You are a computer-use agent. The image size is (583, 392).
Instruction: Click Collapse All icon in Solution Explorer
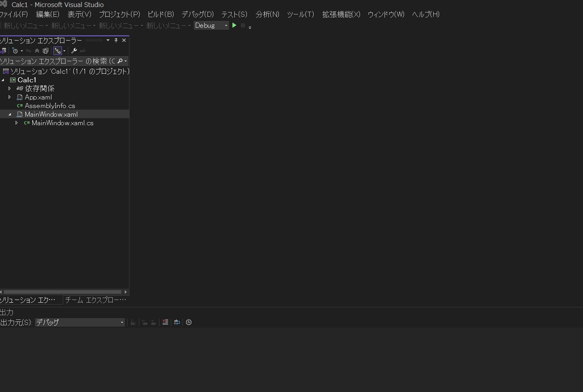pyautogui.click(x=37, y=51)
